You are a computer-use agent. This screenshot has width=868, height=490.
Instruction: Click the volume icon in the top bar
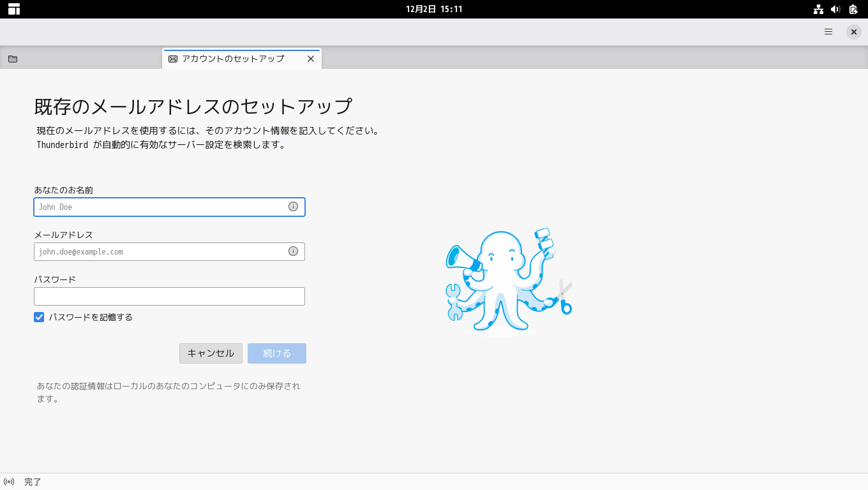click(836, 9)
